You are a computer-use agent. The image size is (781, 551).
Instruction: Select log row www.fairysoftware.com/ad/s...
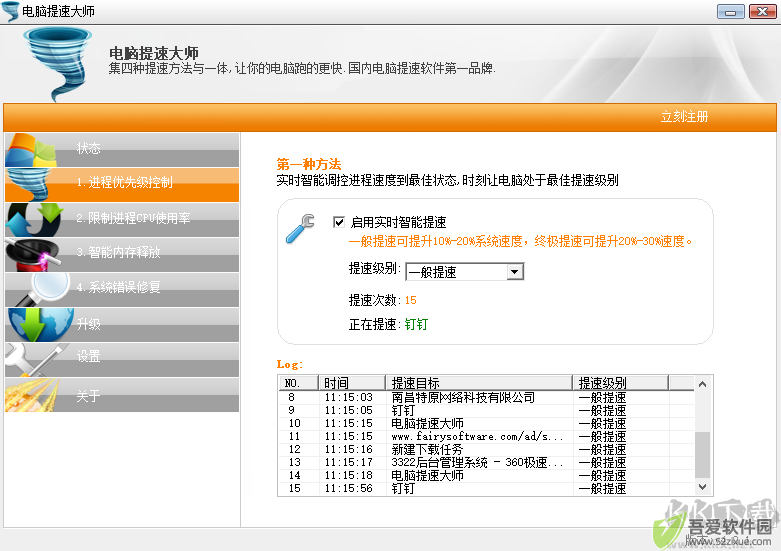[477, 436]
